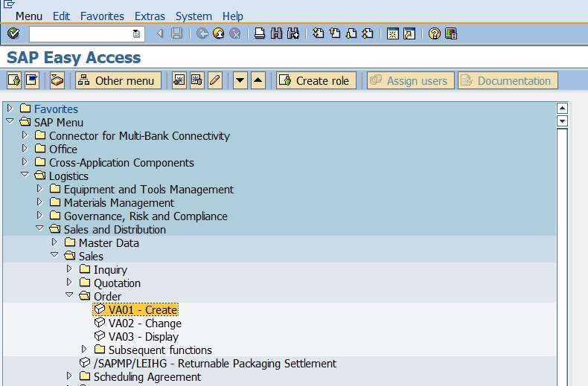Expand Subsequent functions folder
588x386 pixels.
(84, 350)
